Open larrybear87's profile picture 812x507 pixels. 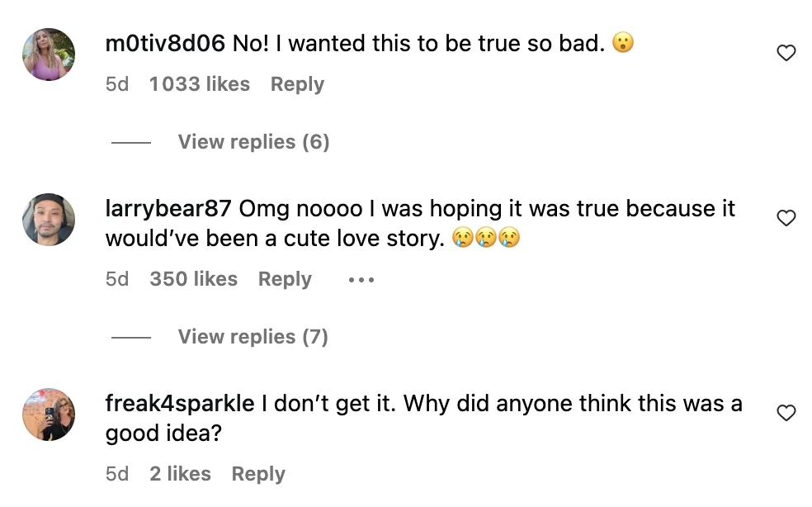[49, 220]
